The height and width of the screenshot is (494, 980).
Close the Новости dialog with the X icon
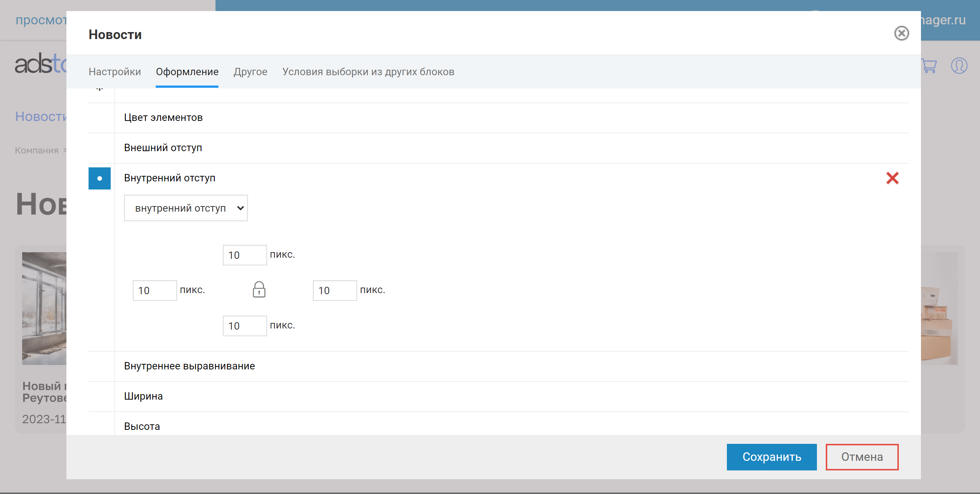point(901,34)
